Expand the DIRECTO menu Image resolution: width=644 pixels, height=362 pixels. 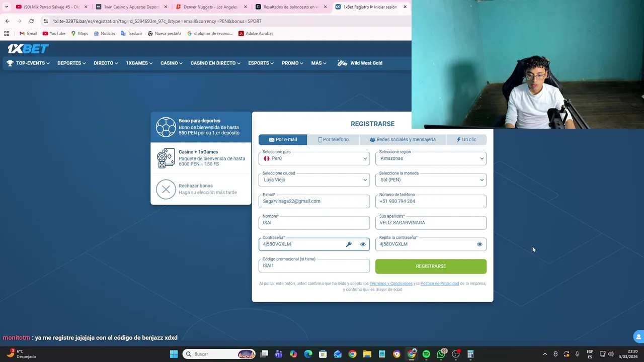click(x=106, y=63)
